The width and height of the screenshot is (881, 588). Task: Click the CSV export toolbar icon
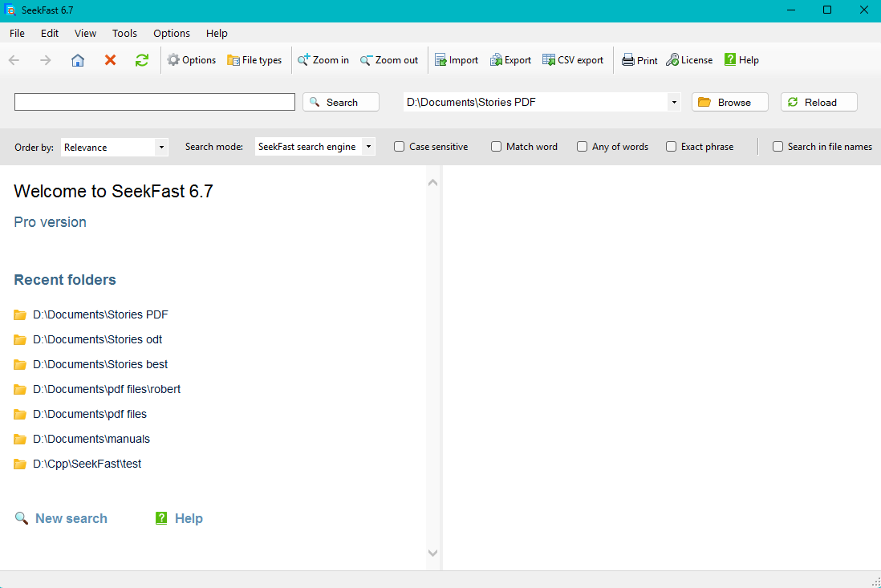coord(549,60)
